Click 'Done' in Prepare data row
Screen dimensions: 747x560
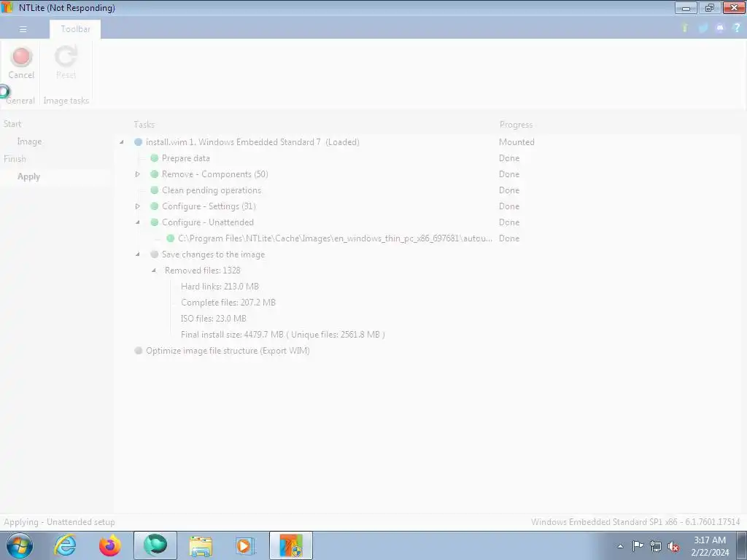coord(508,158)
